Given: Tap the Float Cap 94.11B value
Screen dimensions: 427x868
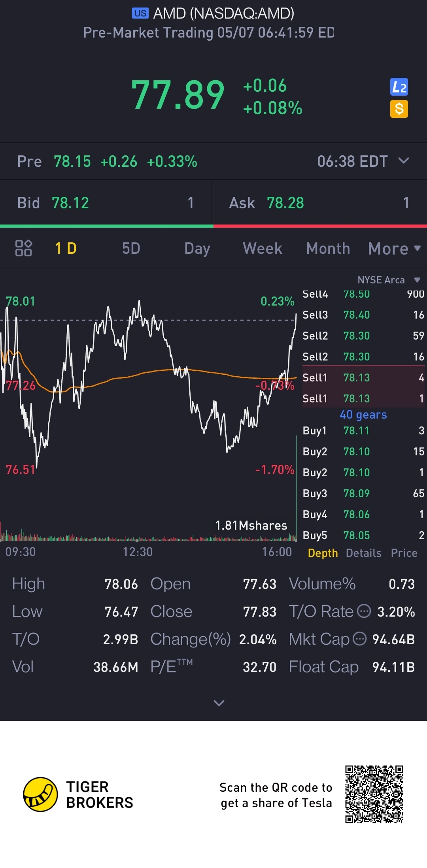Looking at the screenshot, I should 393,667.
